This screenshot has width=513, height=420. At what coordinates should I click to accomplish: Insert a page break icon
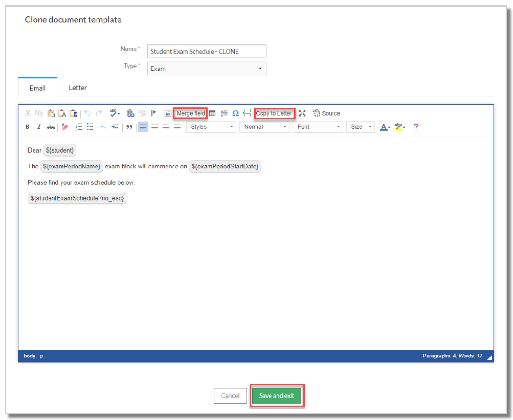tap(247, 113)
